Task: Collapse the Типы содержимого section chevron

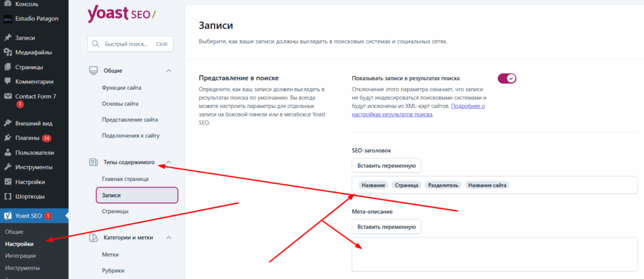Action: tap(169, 163)
